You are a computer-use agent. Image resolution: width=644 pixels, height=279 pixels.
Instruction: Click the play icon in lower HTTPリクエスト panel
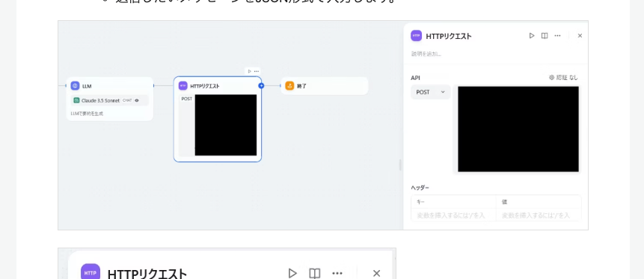coord(292,273)
